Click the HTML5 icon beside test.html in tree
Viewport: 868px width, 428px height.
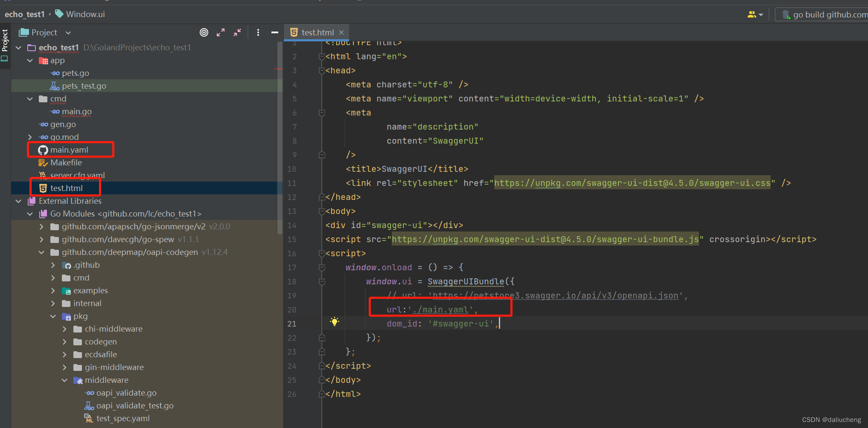pyautogui.click(x=43, y=188)
